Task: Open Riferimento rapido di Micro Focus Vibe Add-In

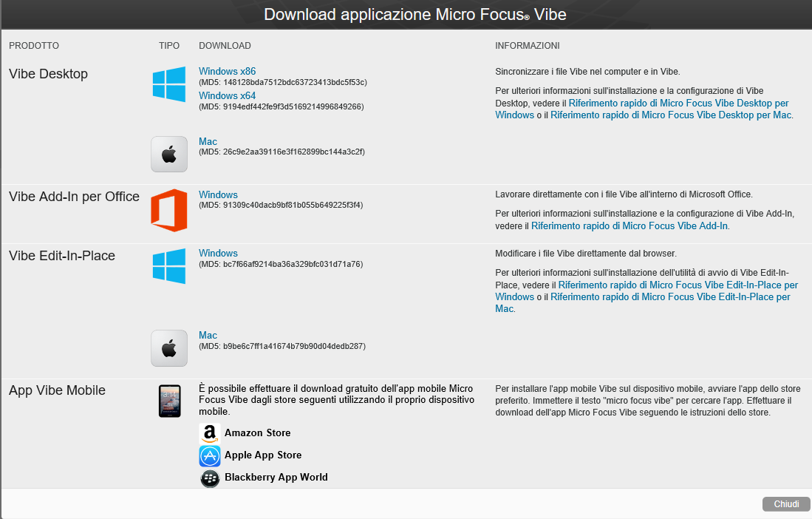Action: pos(630,225)
